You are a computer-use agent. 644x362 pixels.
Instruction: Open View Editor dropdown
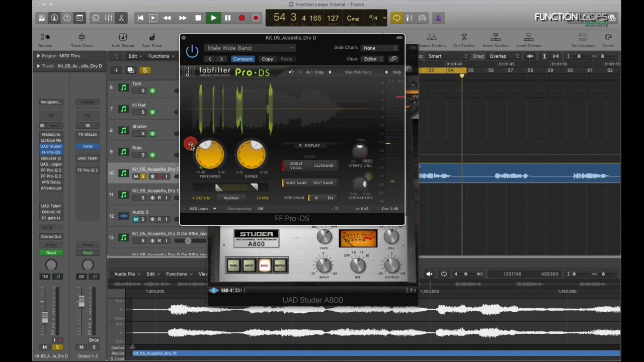tap(373, 59)
